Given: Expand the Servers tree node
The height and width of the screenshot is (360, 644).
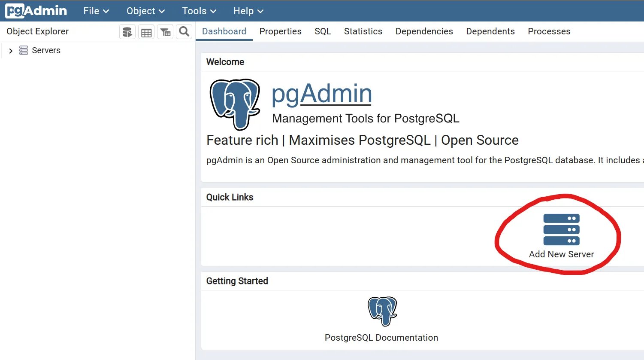Looking at the screenshot, I should pos(10,50).
